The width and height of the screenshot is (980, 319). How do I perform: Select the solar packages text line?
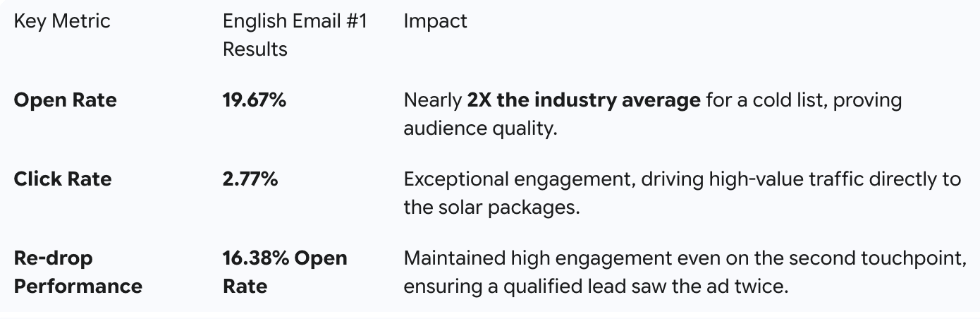[492, 209]
